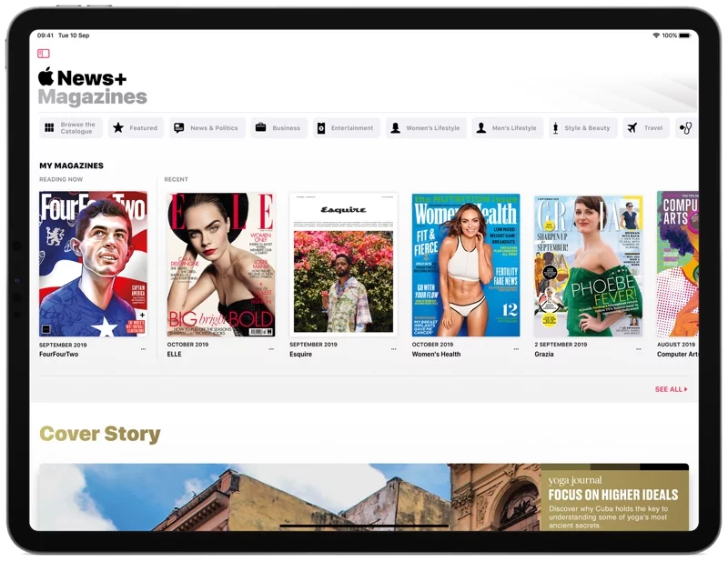
Task: Tap the briefcase Business icon
Action: point(260,127)
